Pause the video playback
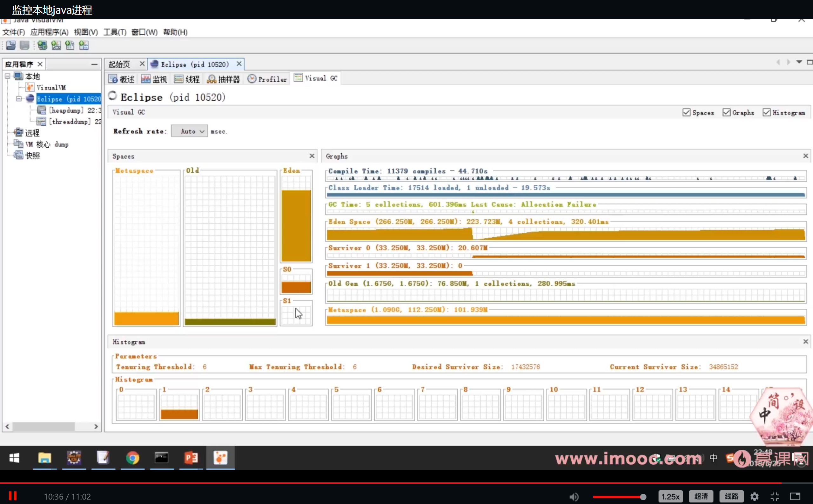The image size is (813, 504). pyautogui.click(x=13, y=496)
